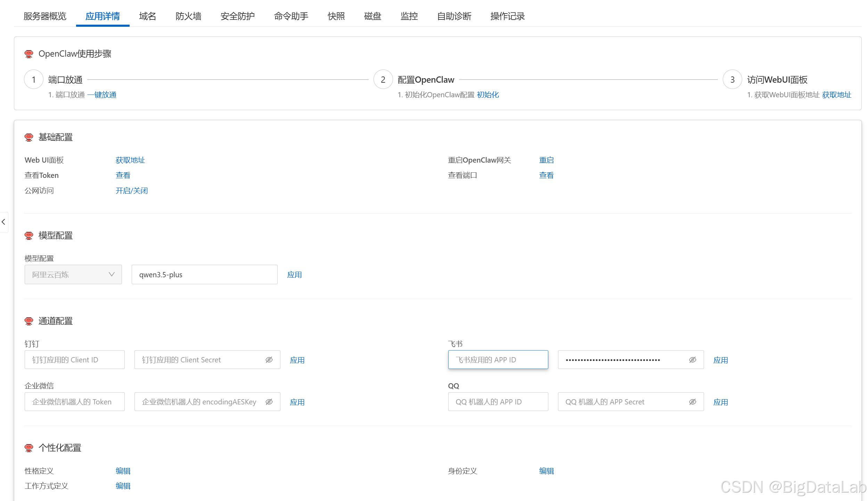Collapse the panel using the left chevron
The image size is (868, 501).
[4, 222]
